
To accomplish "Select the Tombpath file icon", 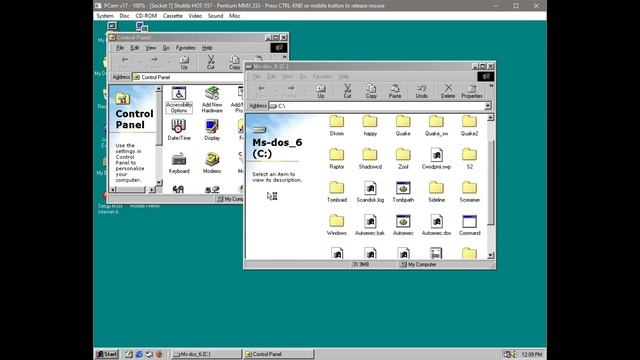I will (403, 191).
